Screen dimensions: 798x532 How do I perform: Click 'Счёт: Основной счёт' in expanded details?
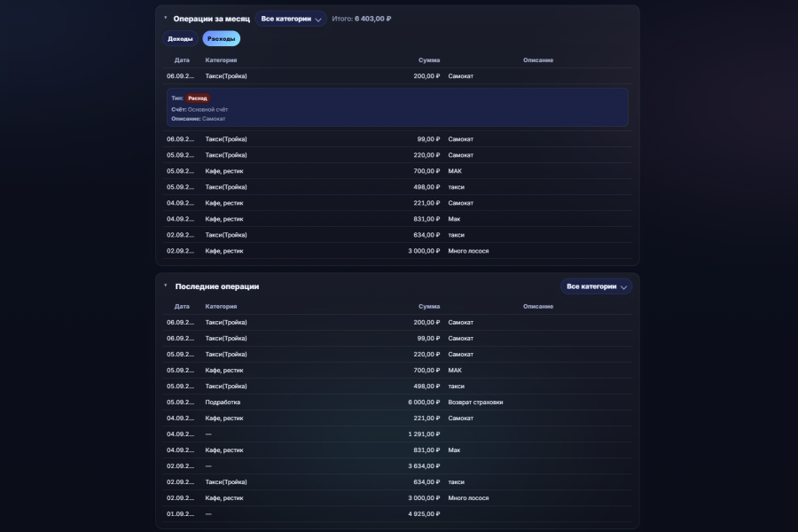[199, 109]
